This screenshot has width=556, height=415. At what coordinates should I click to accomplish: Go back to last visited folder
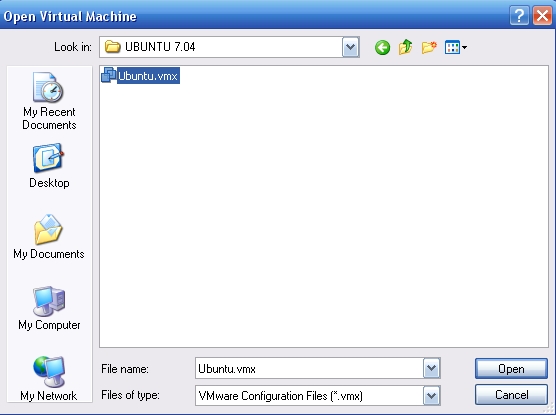tap(382, 47)
